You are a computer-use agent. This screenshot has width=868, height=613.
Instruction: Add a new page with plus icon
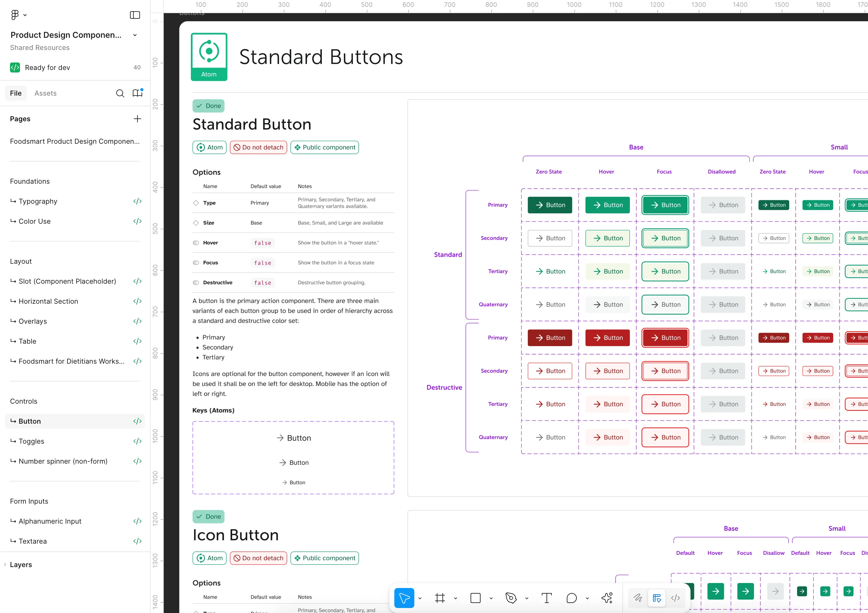(137, 119)
